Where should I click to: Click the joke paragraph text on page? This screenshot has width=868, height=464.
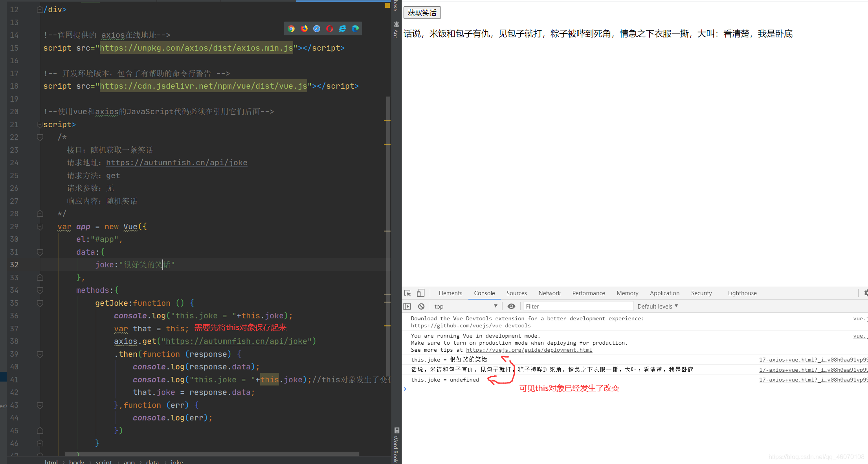point(598,34)
